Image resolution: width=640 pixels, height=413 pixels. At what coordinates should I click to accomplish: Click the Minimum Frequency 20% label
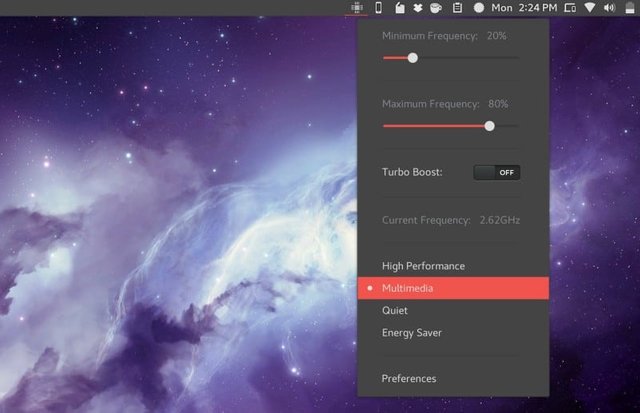[x=444, y=36]
